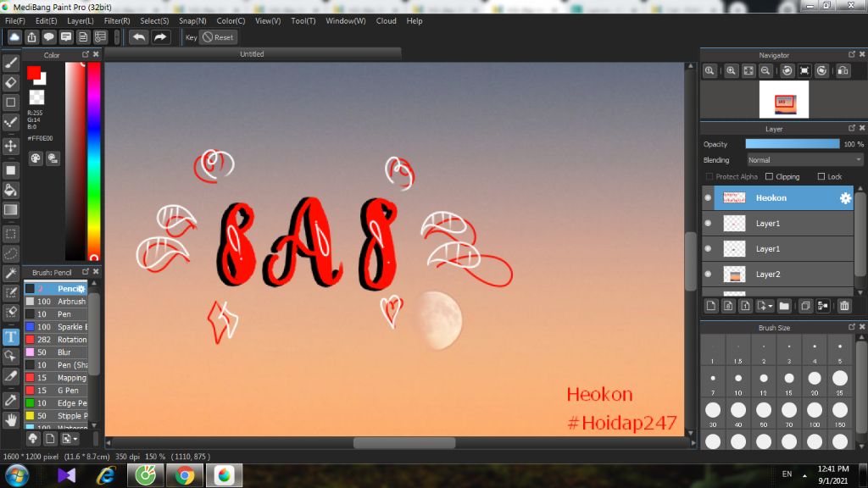Zoom in using Navigator magnifier plus

(x=732, y=71)
